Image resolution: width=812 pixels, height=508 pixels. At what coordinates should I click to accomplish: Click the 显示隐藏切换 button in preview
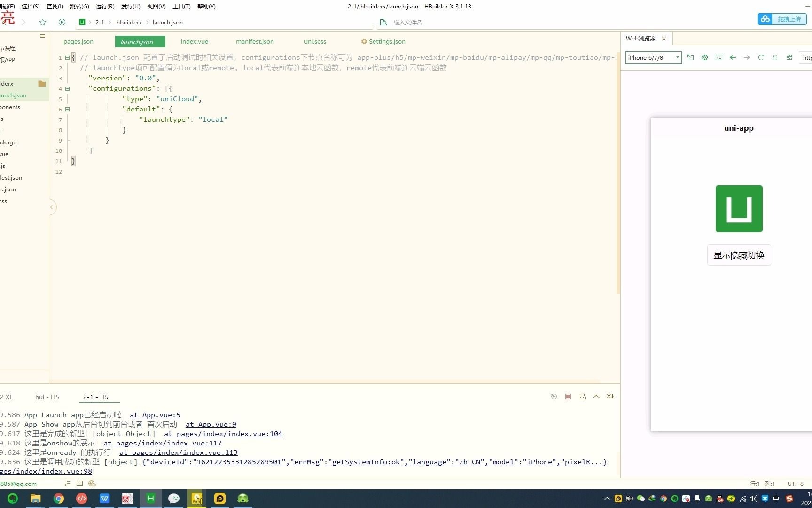click(x=739, y=255)
